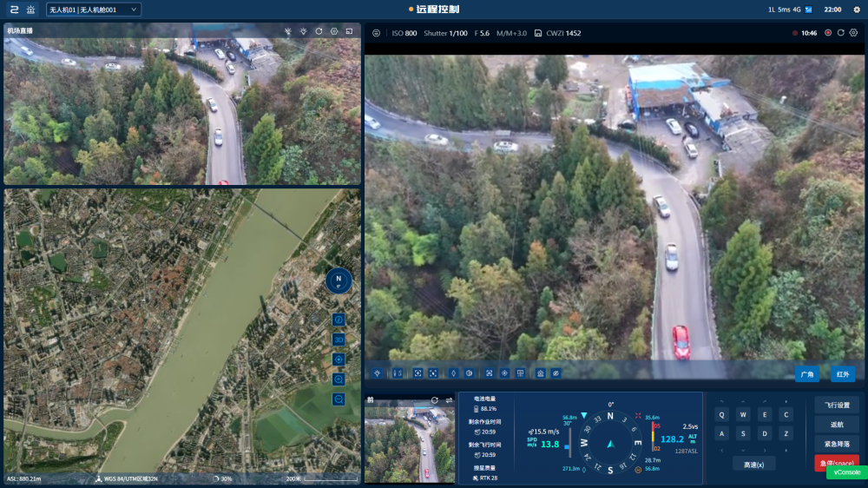
Task: Toggle 高速(x) high speed mode
Action: coord(754,465)
